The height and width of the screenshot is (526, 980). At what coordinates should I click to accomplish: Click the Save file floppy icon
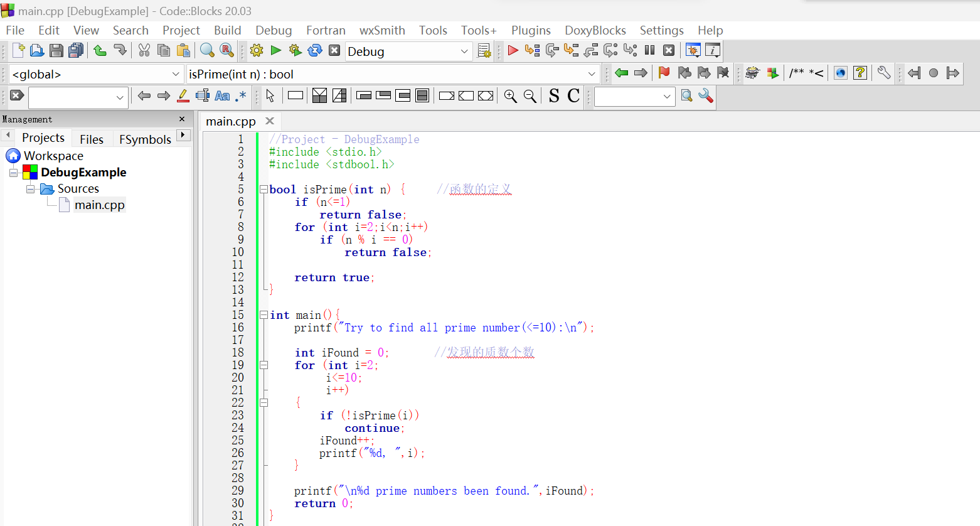(x=56, y=51)
